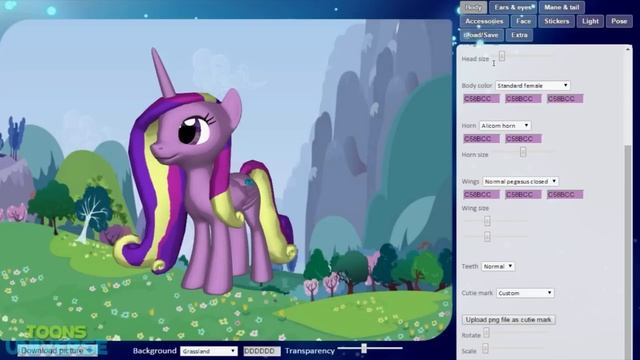This screenshot has width=640, height=360.
Task: Click the panel scroll-up arrow
Action: (628, 49)
